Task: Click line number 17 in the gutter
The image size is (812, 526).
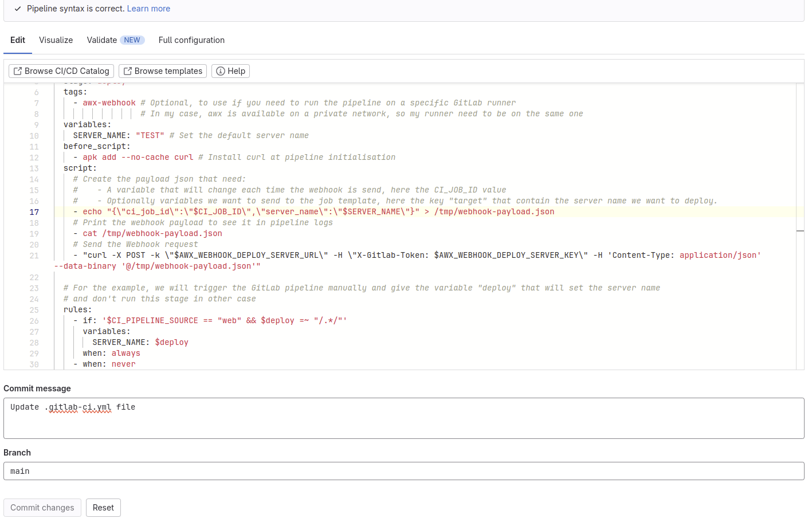Action: pyautogui.click(x=34, y=212)
